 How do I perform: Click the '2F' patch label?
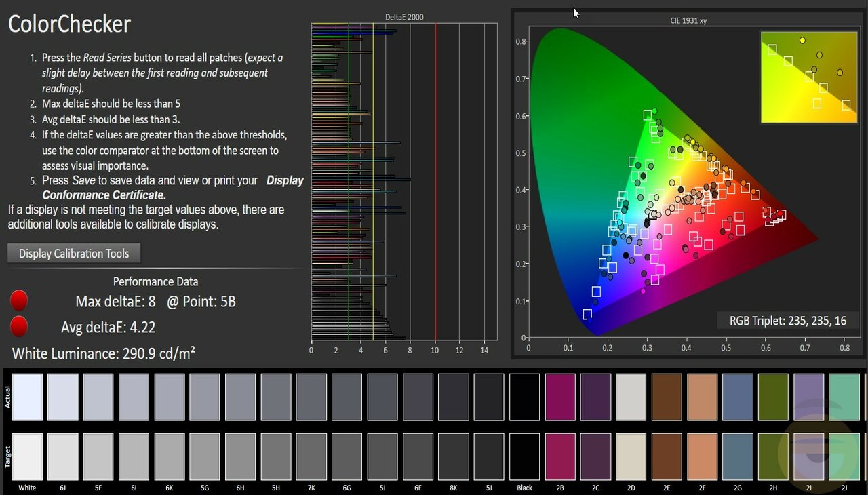[x=702, y=488]
